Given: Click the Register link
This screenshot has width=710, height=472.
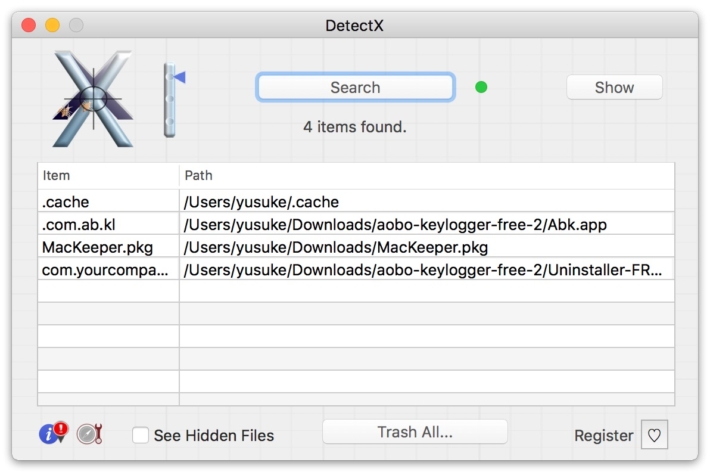Looking at the screenshot, I should click(603, 435).
